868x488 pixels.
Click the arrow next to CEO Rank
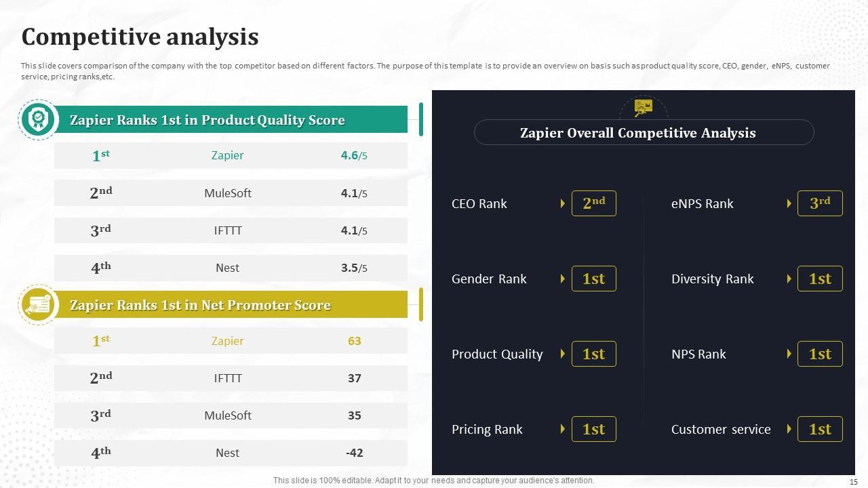point(563,203)
